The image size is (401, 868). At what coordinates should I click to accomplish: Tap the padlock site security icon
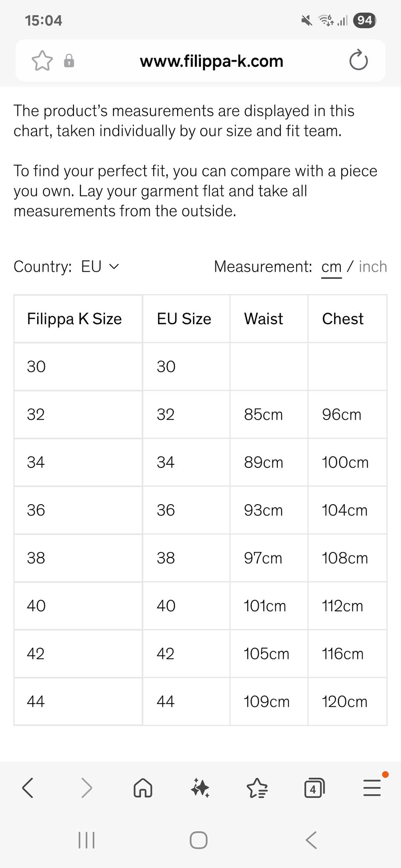[69, 61]
